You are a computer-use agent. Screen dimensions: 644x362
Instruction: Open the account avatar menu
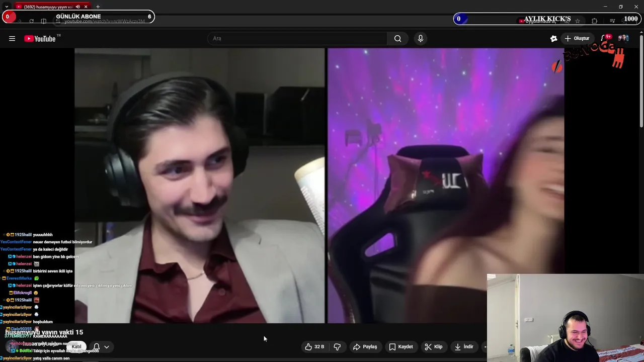[623, 39]
